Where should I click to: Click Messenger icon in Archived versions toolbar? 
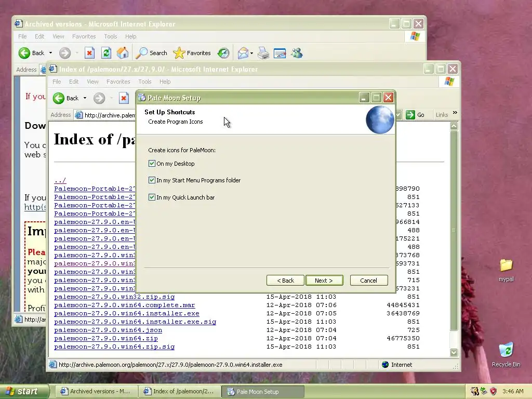297,53
